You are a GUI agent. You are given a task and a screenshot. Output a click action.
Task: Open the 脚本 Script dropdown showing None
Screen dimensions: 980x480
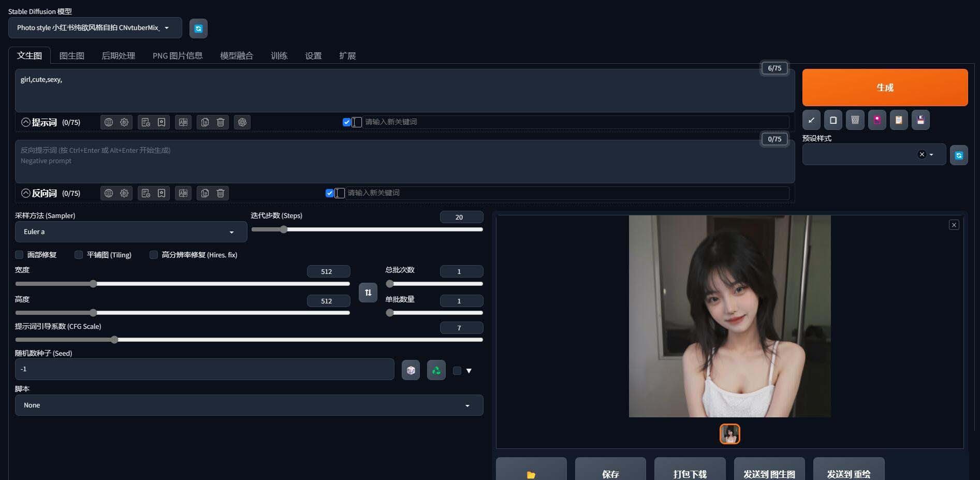pyautogui.click(x=248, y=405)
